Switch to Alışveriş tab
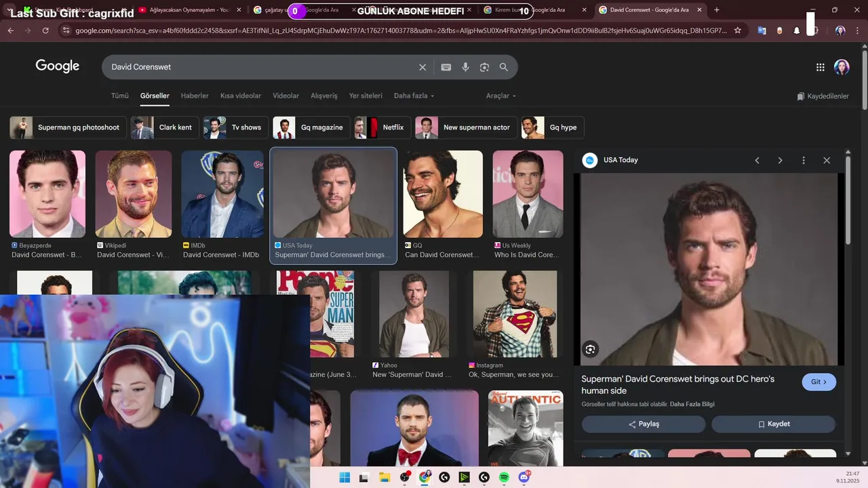This screenshot has height=488, width=868. (324, 96)
